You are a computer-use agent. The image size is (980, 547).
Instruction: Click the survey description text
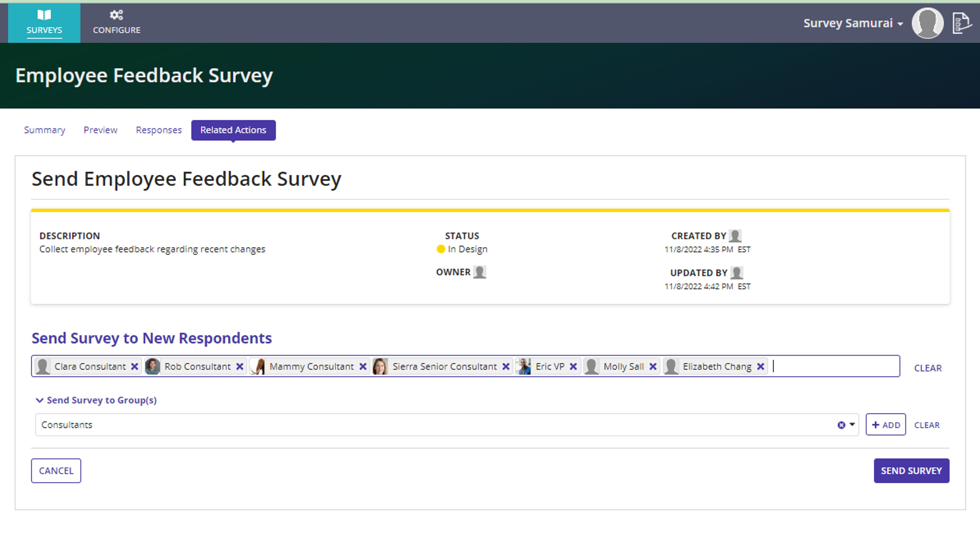[152, 249]
